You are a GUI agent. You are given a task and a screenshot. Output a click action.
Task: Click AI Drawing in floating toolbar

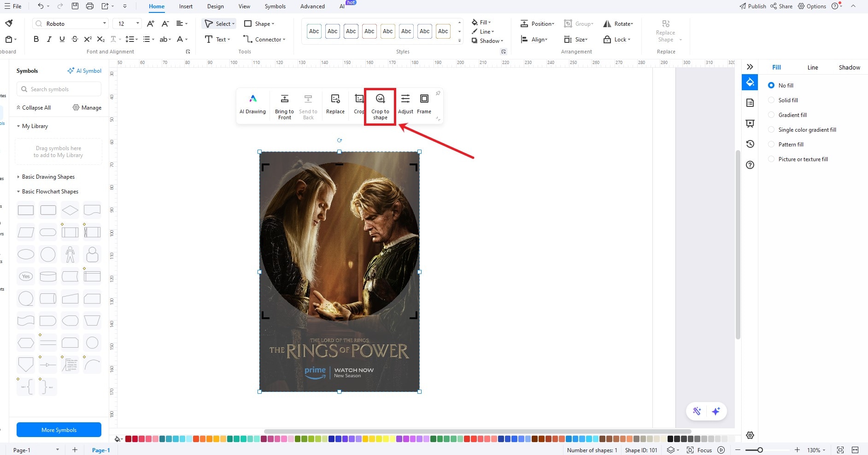click(252, 105)
